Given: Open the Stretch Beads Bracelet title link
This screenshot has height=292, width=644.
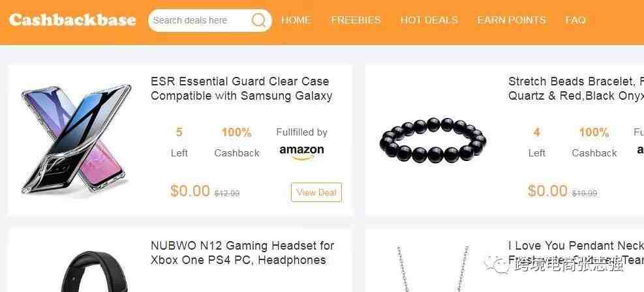Looking at the screenshot, I should pos(576,89).
